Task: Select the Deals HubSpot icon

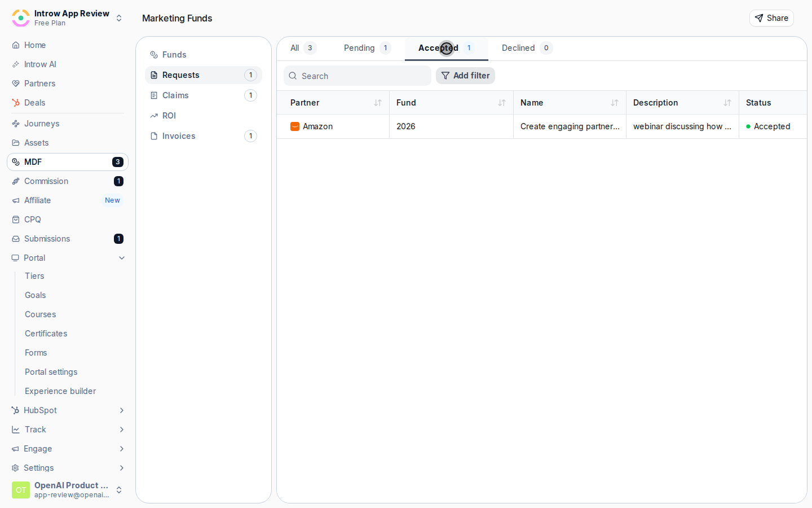Action: (x=16, y=103)
